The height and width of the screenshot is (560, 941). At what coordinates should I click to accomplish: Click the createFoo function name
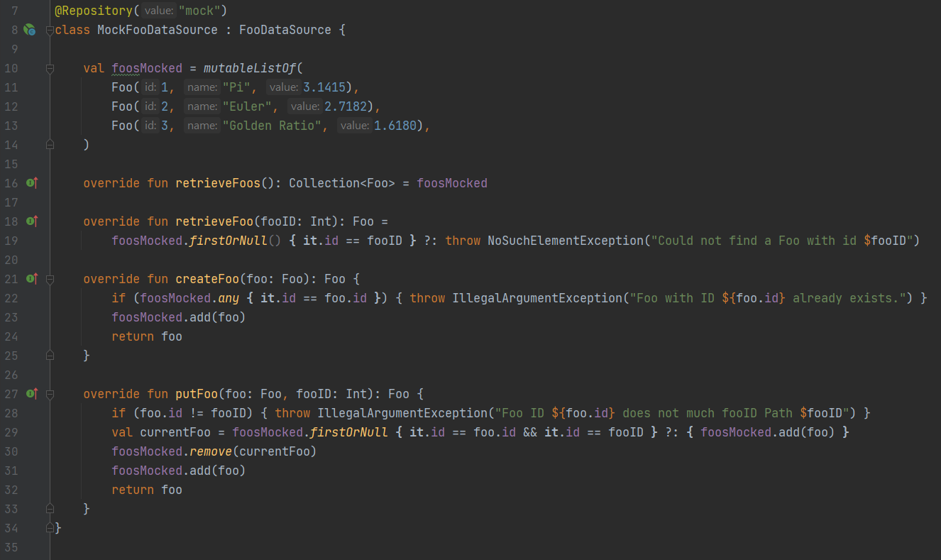(207, 279)
